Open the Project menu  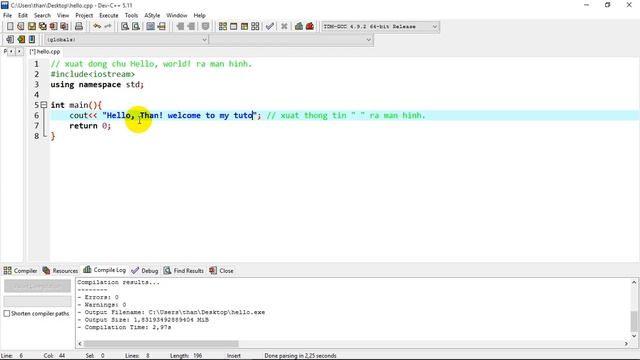[x=84, y=16]
